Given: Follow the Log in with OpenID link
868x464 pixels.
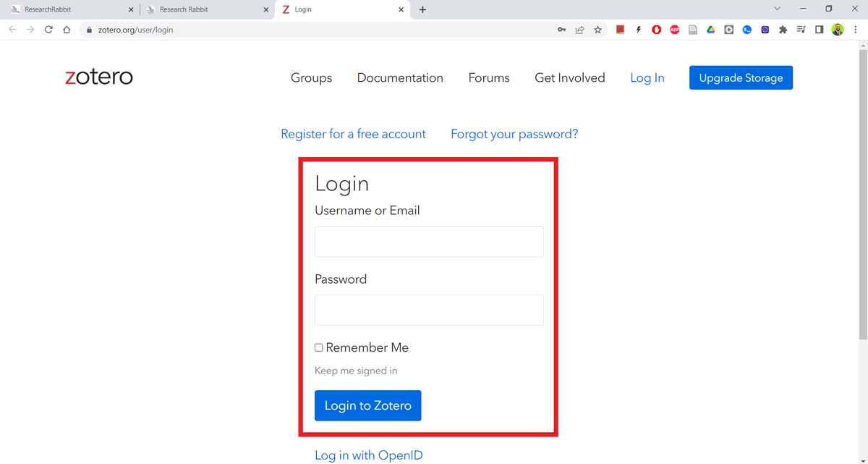Looking at the screenshot, I should coord(369,455).
